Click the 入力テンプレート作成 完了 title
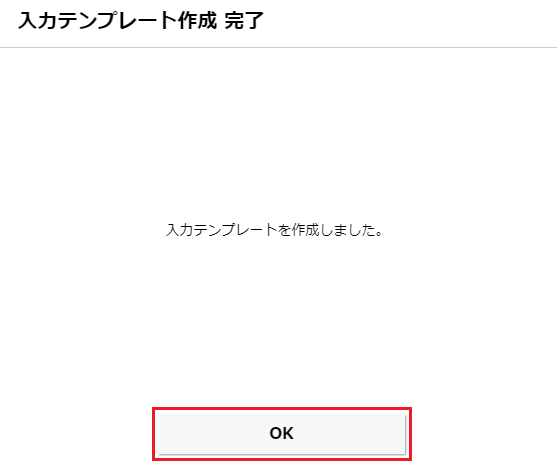This screenshot has height=476, width=557. 141,20
